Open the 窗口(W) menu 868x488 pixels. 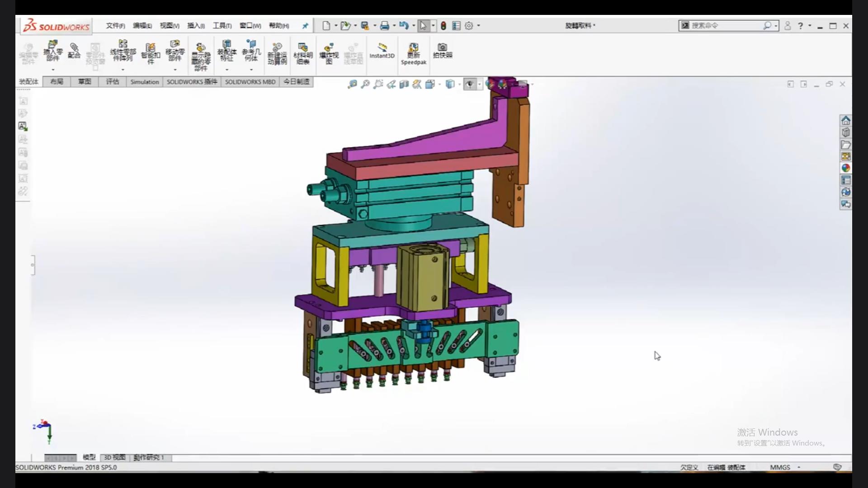pos(250,26)
